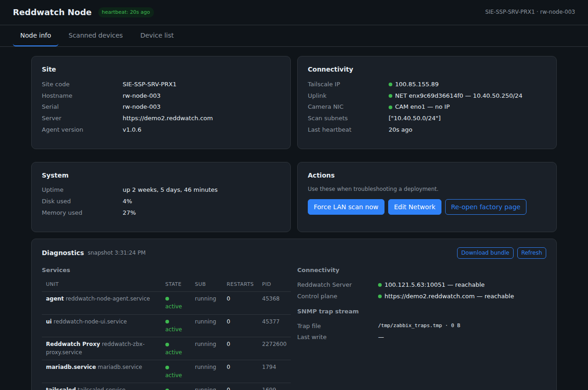
Task: Open the Device list tab
Action: point(157,35)
